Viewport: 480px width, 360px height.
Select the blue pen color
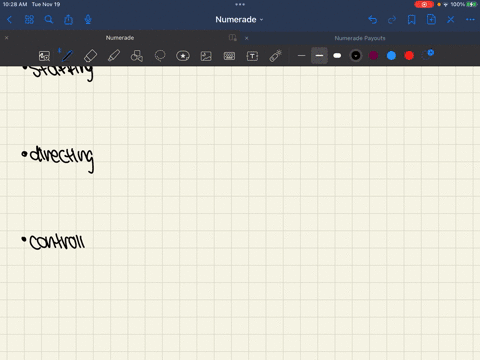(391, 56)
